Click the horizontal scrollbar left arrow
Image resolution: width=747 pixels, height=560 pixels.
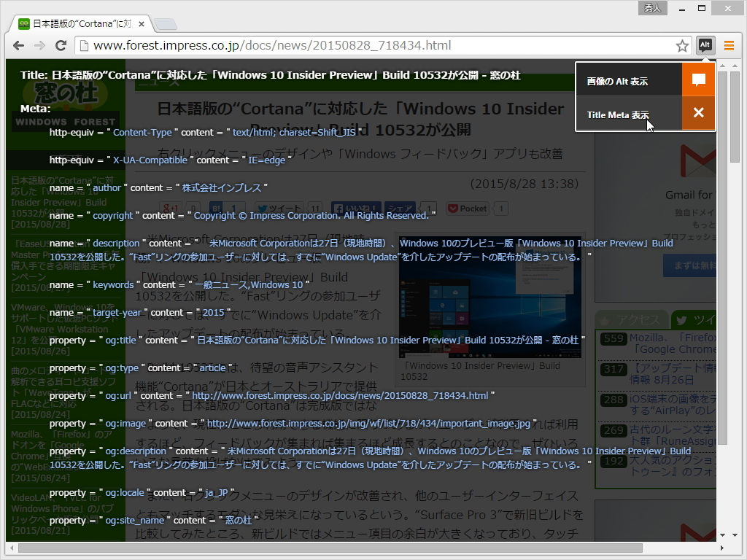(12, 548)
